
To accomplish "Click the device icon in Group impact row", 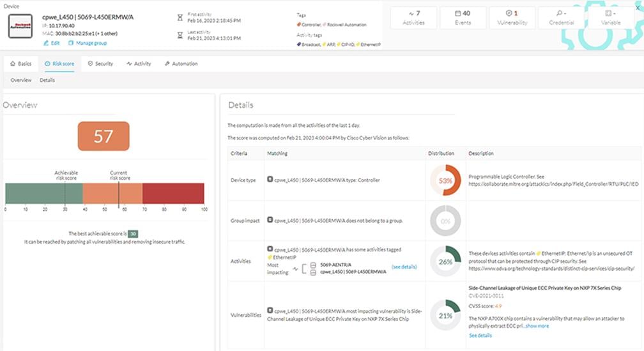I will [270, 220].
